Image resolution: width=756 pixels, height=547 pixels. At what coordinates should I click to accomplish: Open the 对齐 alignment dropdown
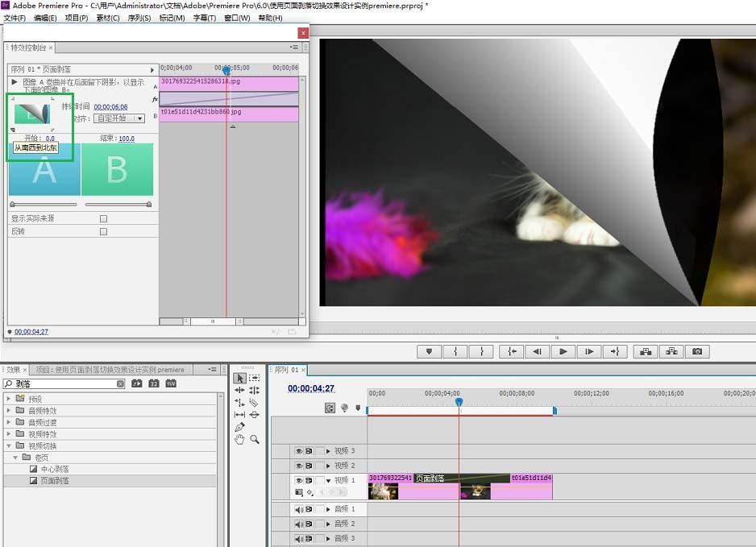119,118
